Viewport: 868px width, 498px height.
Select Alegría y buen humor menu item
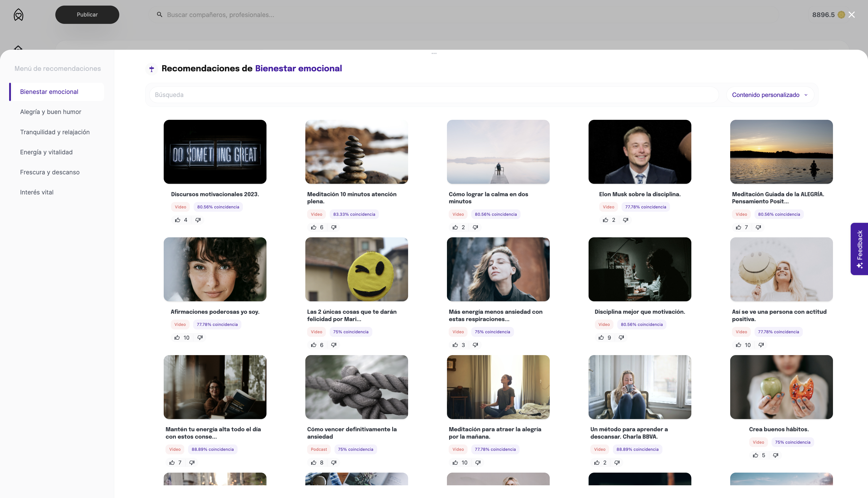point(51,112)
